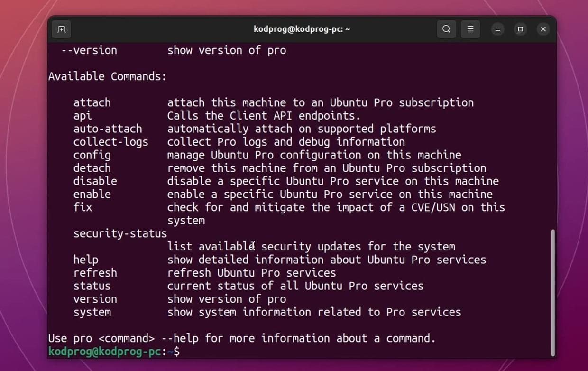Click the 'collect-logs' command name
The width and height of the screenshot is (588, 371).
point(111,142)
